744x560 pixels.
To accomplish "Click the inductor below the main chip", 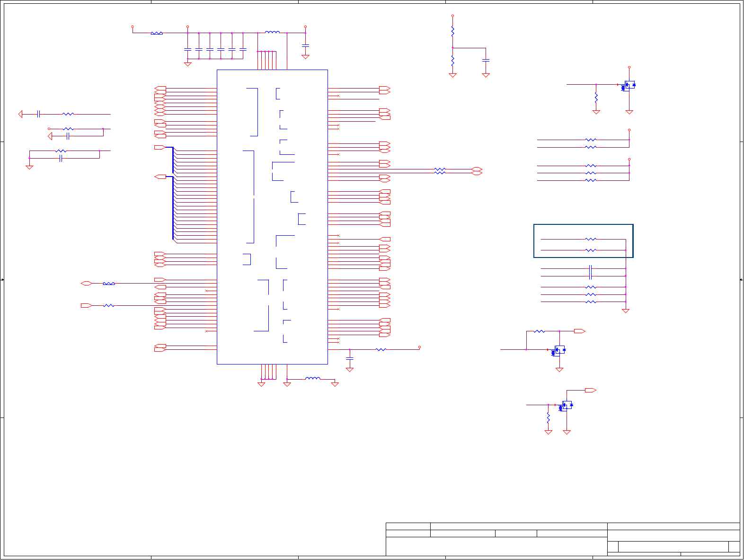I will coord(312,379).
